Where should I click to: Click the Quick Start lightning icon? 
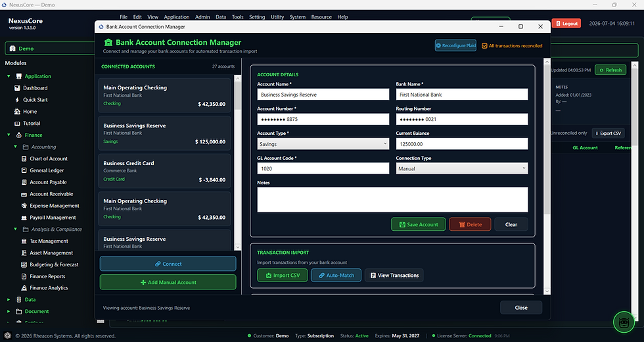point(17,100)
